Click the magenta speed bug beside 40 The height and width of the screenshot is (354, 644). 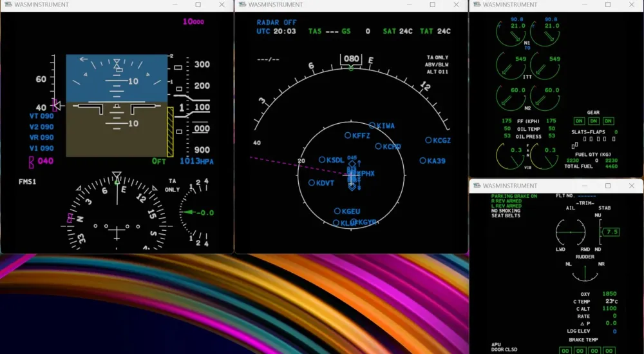(x=55, y=105)
